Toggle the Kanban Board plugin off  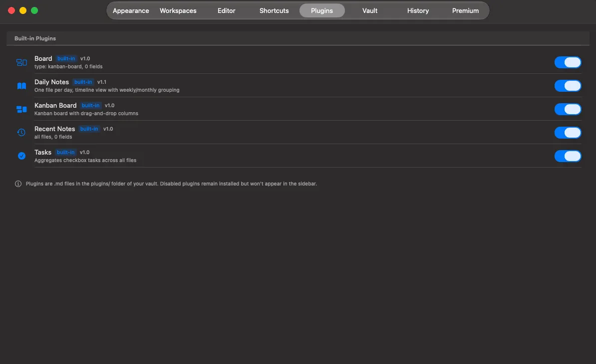[568, 109]
